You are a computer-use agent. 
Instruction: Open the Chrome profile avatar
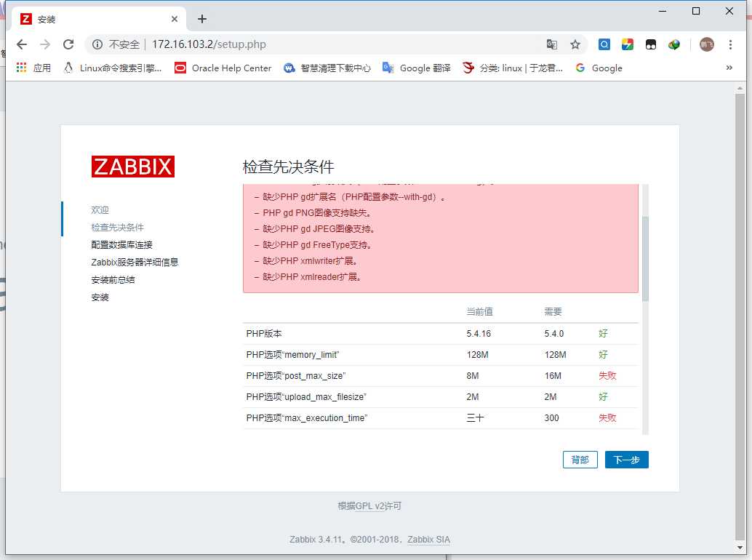pos(706,44)
